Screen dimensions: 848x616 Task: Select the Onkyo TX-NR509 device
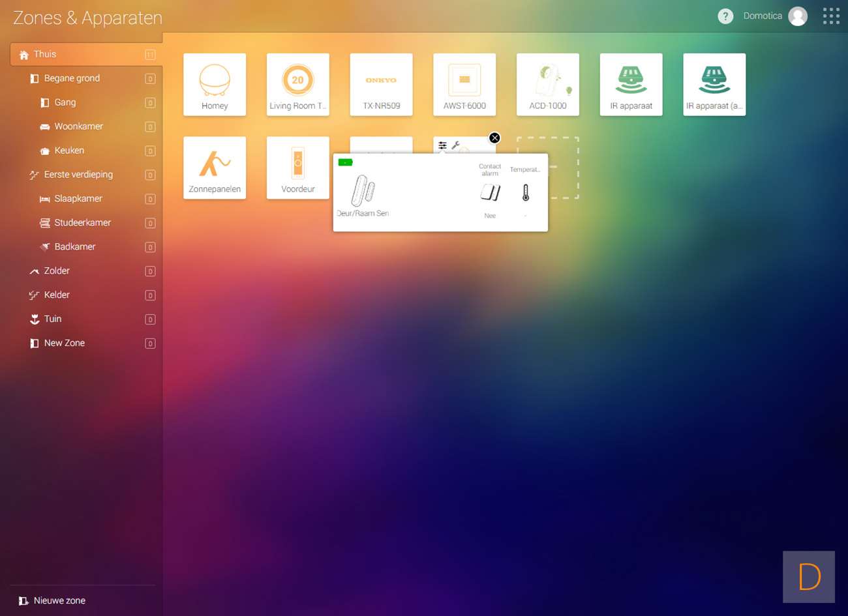coord(382,85)
